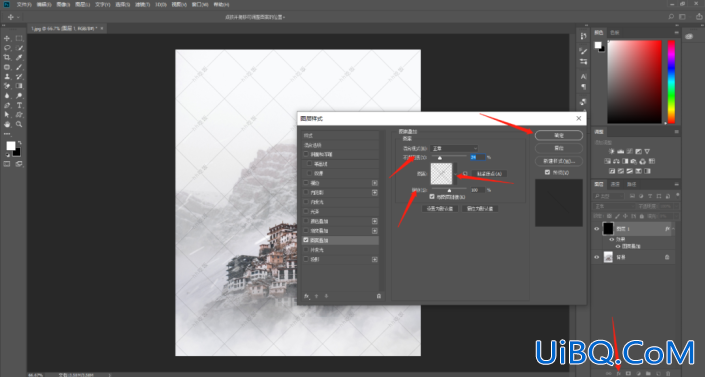The width and height of the screenshot is (705, 377).
Task: Click the share icon at top right
Action: tap(699, 17)
